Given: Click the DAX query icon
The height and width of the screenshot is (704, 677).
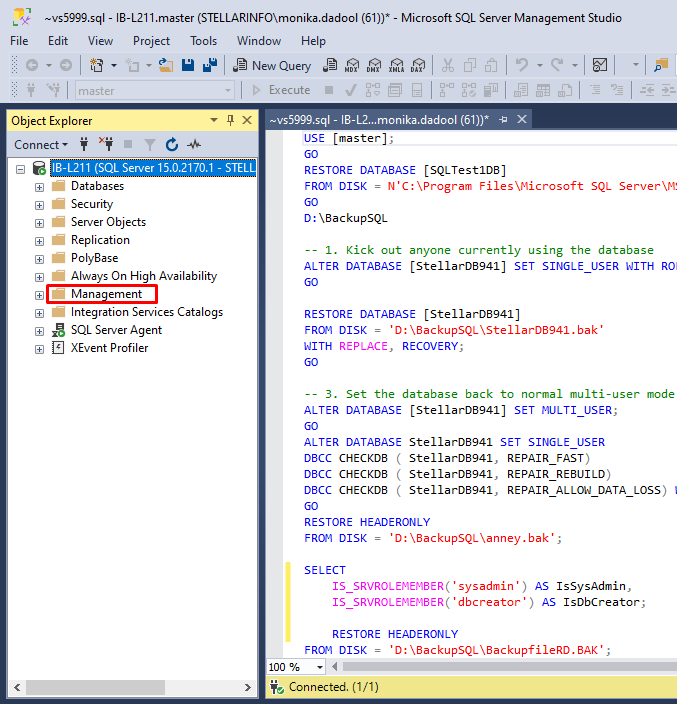Looking at the screenshot, I should [418, 66].
